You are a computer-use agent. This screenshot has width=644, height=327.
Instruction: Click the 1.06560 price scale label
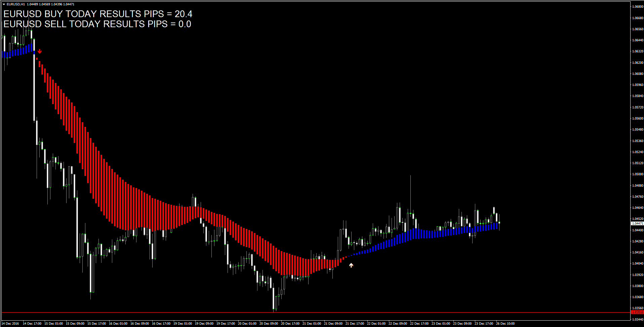coord(638,29)
